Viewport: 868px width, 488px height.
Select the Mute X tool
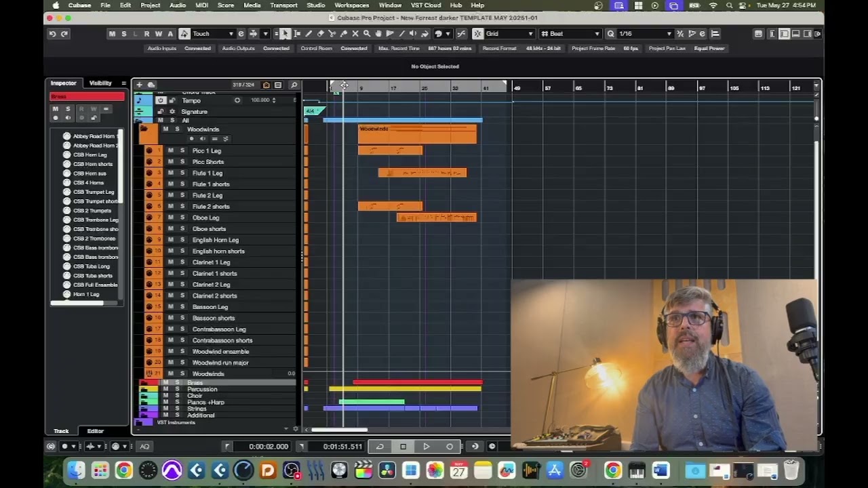coord(355,34)
